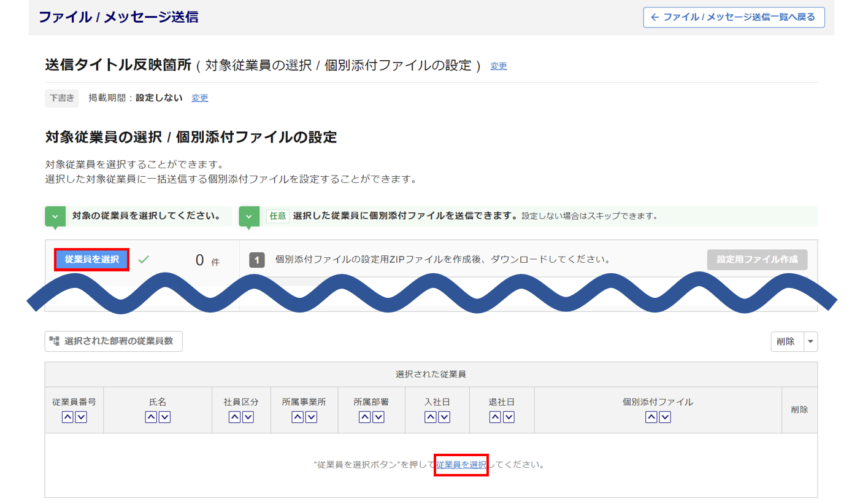Screen dimensions: 868x501
Task: Click 従業員を選択 link in empty table
Action: tap(461, 465)
